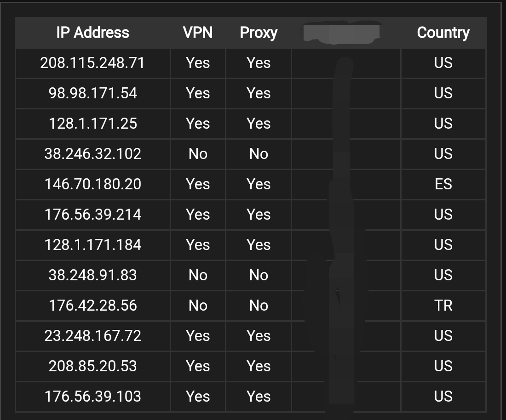Click the ES country cell

point(443,184)
